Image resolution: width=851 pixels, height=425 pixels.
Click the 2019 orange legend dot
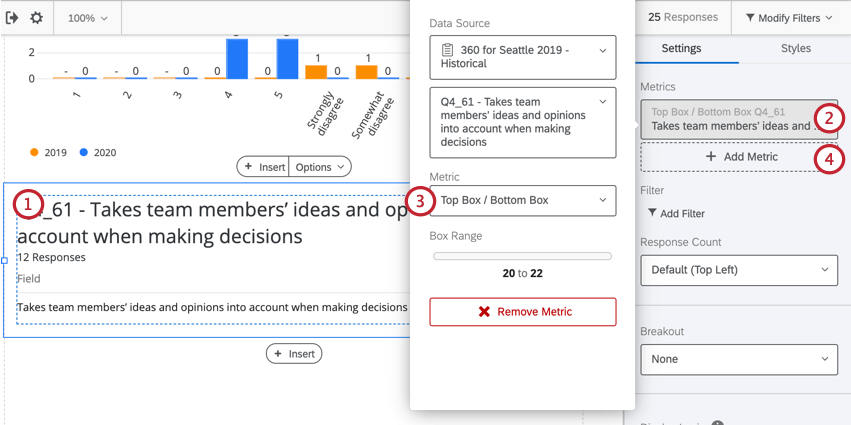tap(34, 153)
